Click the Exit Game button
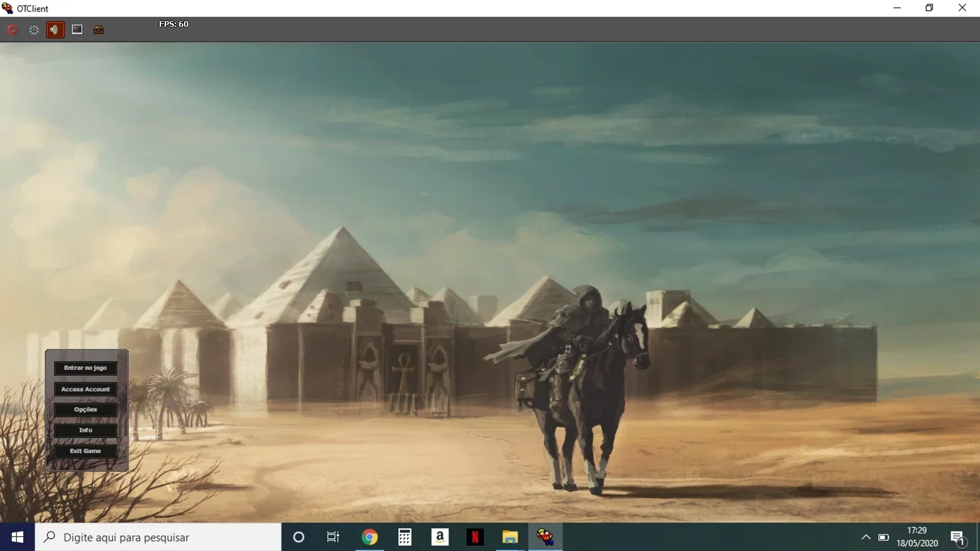This screenshot has height=551, width=980. (x=85, y=451)
